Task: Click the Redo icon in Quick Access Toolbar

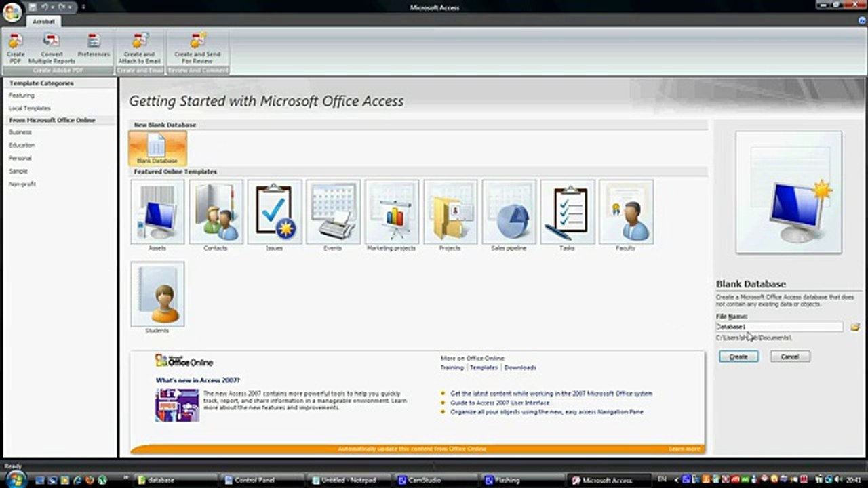Action: click(x=63, y=7)
